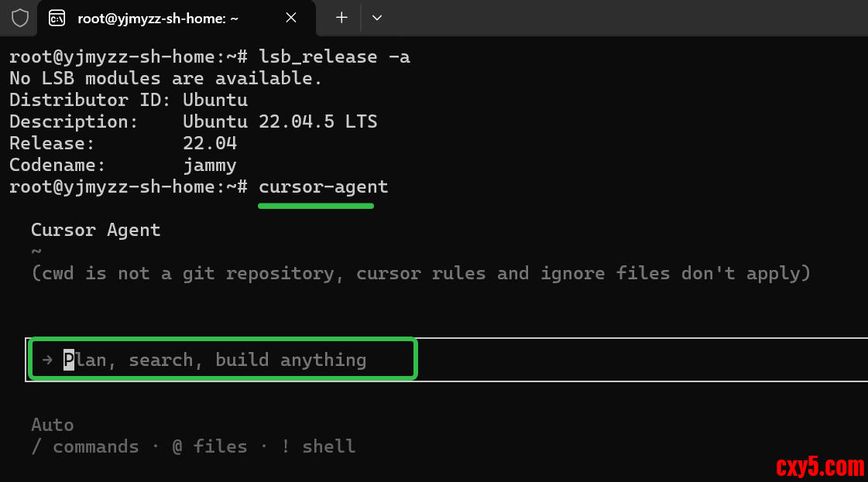Click the cxy5.com watermark

pos(819,467)
